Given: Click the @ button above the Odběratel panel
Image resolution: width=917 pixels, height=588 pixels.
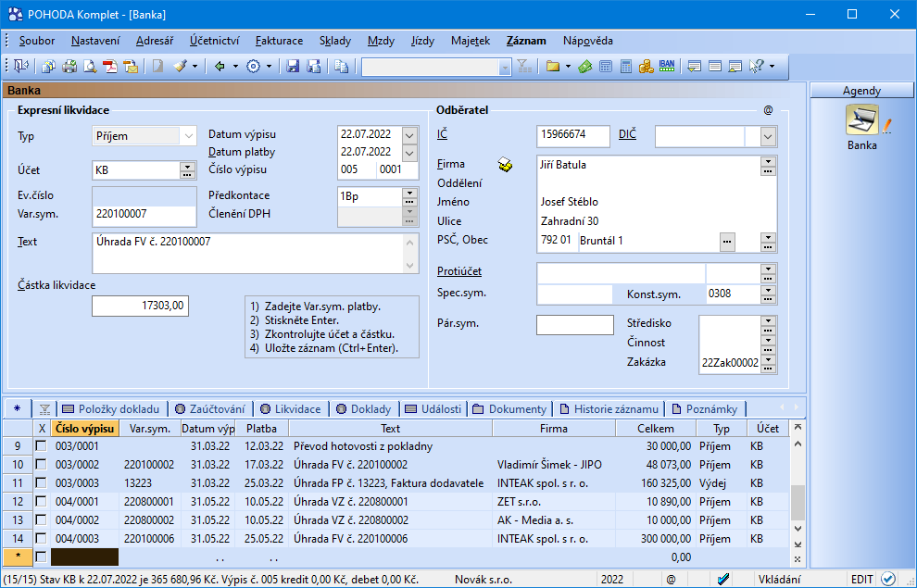Looking at the screenshot, I should tap(769, 110).
